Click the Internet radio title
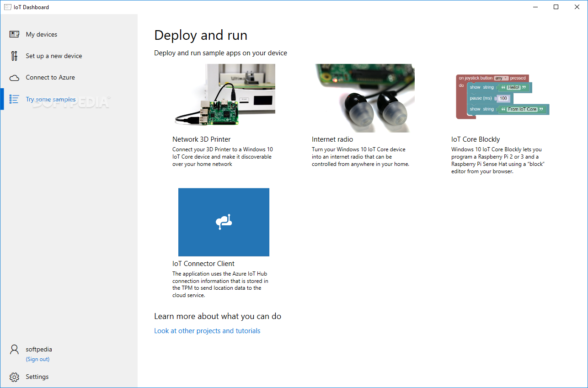588x388 pixels. coord(332,139)
